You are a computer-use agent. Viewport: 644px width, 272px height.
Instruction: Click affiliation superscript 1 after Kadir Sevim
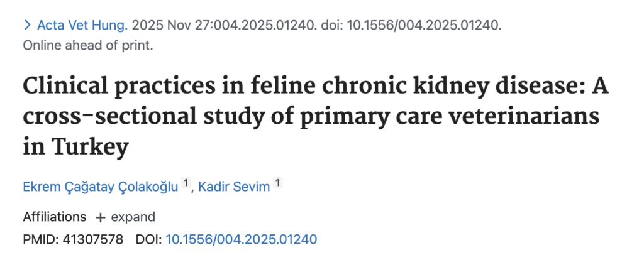click(277, 184)
